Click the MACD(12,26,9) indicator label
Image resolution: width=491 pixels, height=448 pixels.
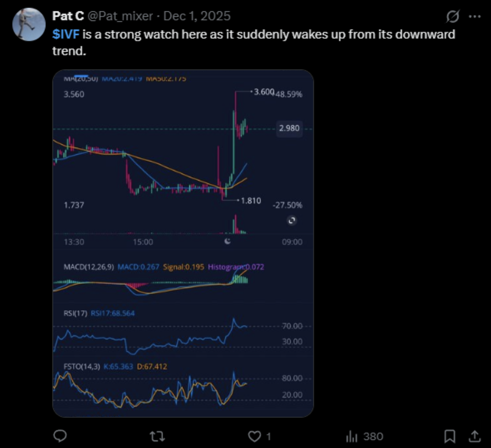89,267
